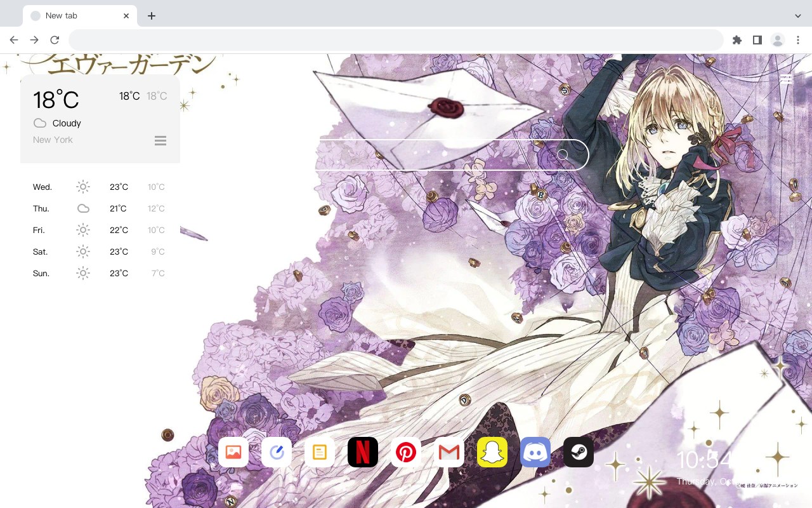Click the sunny icon for Wed.
This screenshot has height=508, width=812.
[83, 187]
